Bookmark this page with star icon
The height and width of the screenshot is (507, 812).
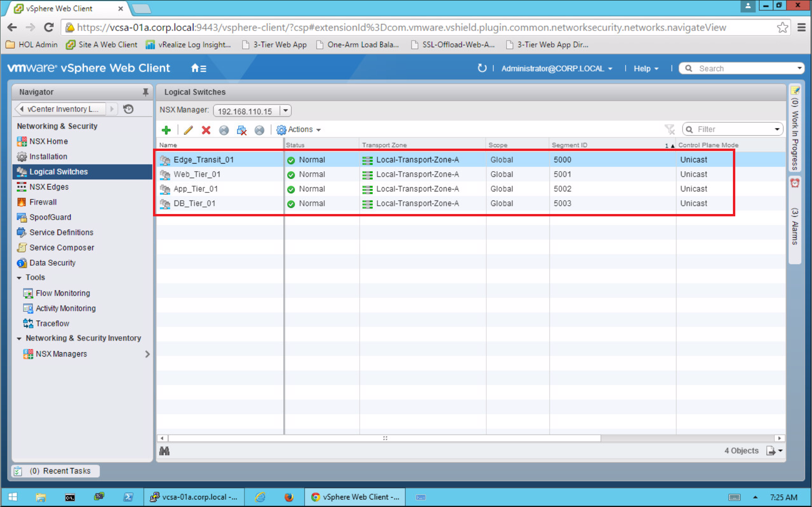tap(782, 27)
